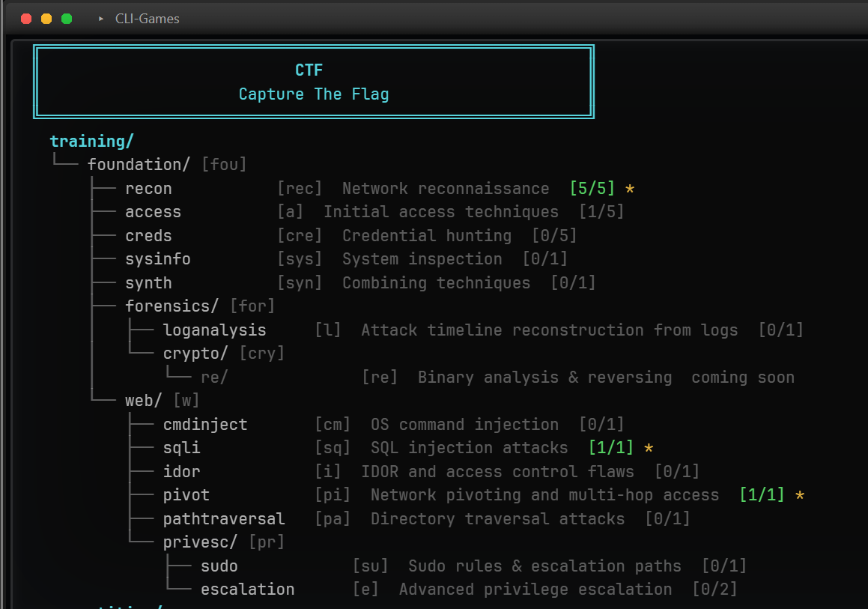Screen dimensions: 868x609
Task: Click the [cm] tag beside cmdinject
Action: 331,424
